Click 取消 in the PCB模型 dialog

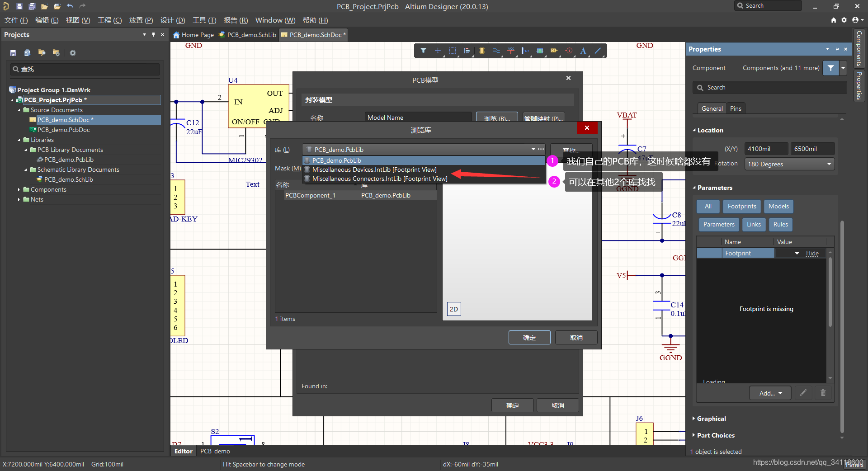tap(558, 405)
